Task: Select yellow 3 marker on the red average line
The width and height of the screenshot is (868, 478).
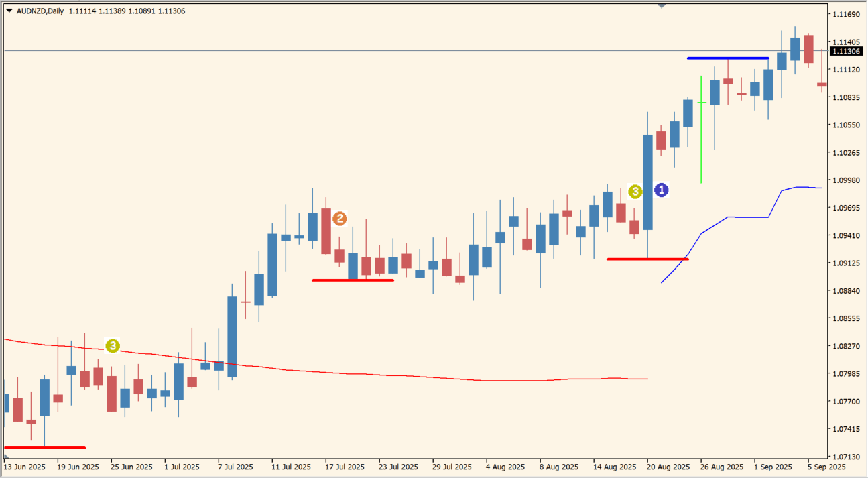Action: 113,346
